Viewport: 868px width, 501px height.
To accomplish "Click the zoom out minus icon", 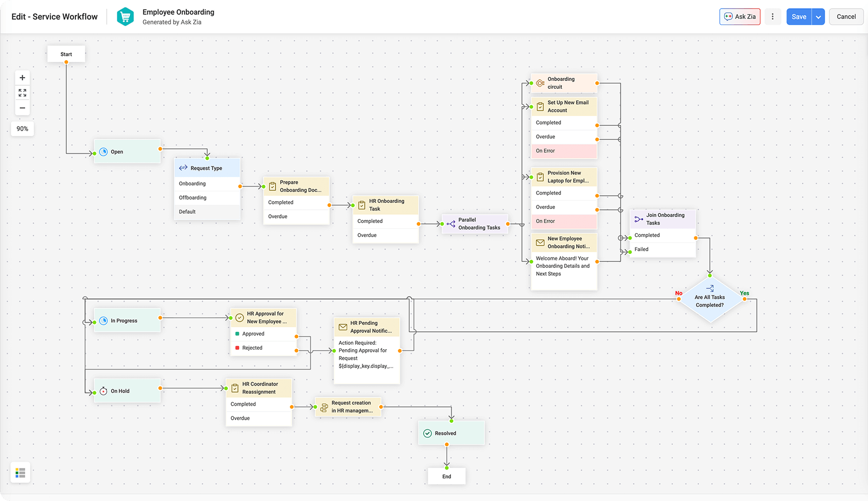I will pos(22,108).
